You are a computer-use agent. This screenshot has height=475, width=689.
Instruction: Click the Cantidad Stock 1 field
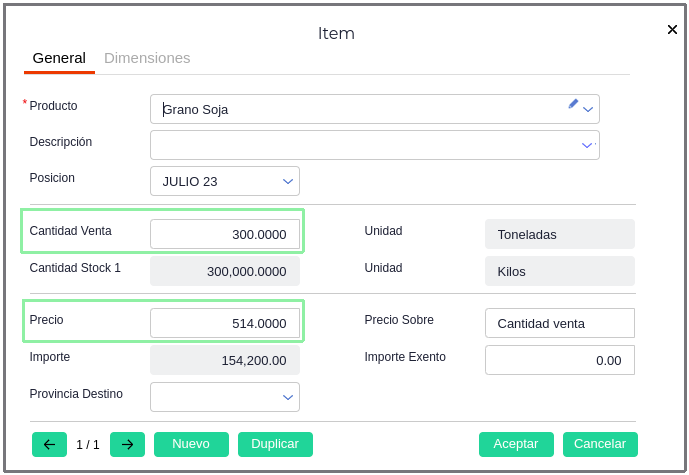tap(225, 271)
